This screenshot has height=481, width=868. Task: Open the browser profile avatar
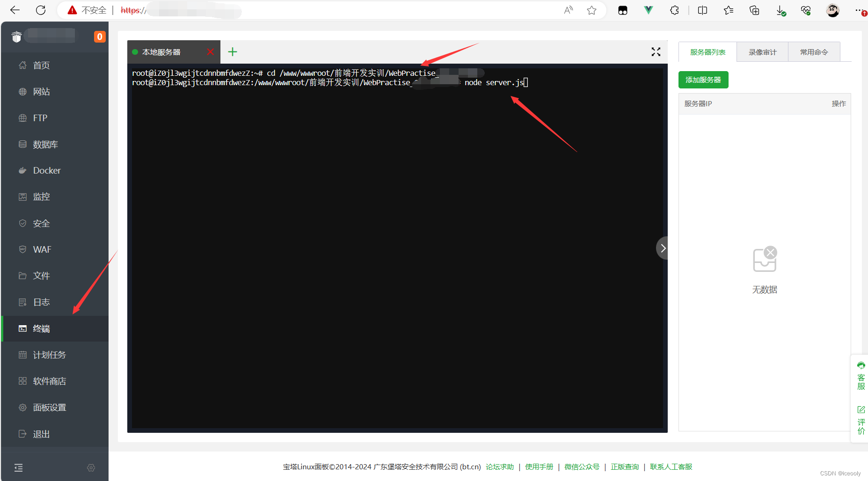(832, 10)
